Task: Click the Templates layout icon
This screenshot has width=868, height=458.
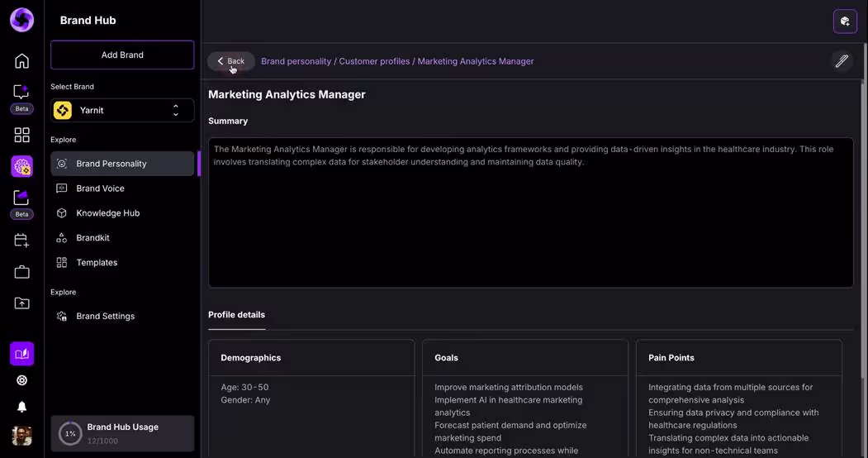Action: pyautogui.click(x=61, y=263)
